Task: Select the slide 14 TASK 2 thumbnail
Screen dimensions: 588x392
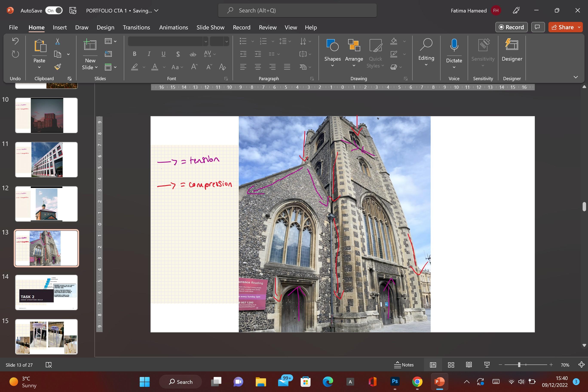Action: coord(46,292)
